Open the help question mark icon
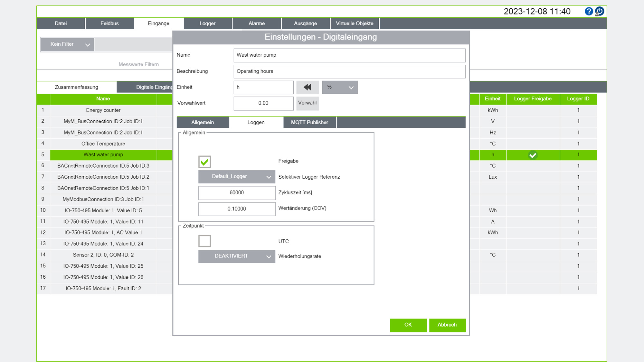This screenshot has height=362, width=644. tap(589, 12)
